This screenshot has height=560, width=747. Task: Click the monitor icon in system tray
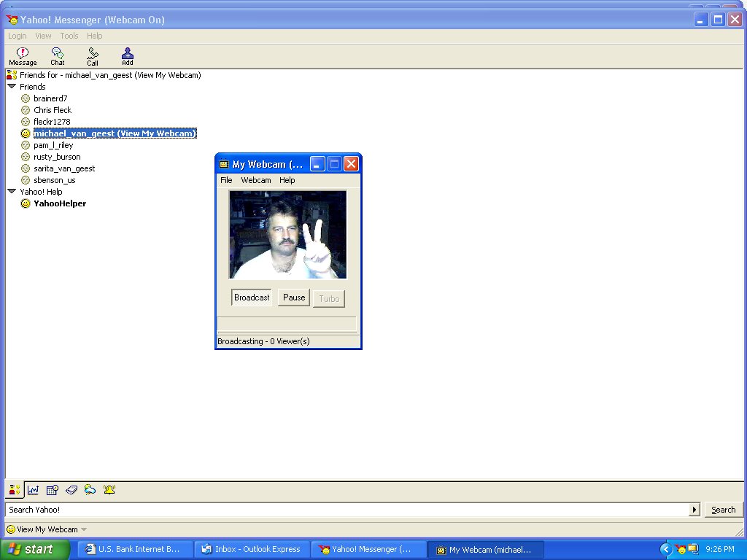pos(693,549)
